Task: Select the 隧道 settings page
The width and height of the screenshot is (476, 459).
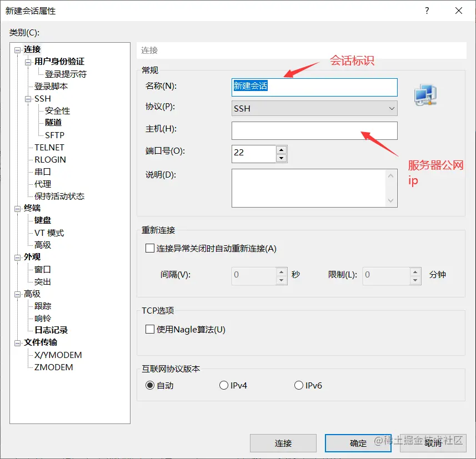Action: click(53, 123)
